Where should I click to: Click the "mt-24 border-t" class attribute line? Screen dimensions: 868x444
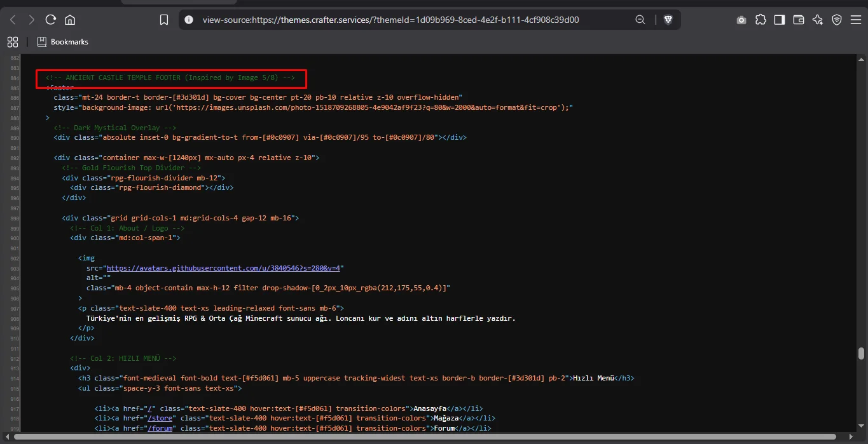[x=258, y=98]
